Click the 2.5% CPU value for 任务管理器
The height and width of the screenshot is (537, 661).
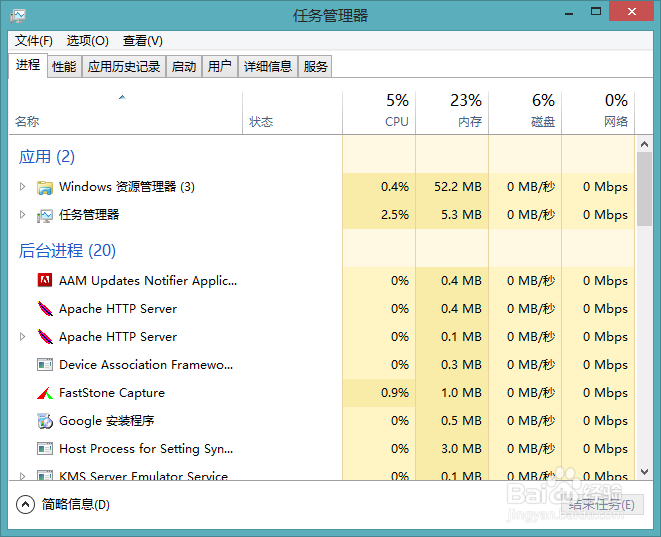[395, 215]
